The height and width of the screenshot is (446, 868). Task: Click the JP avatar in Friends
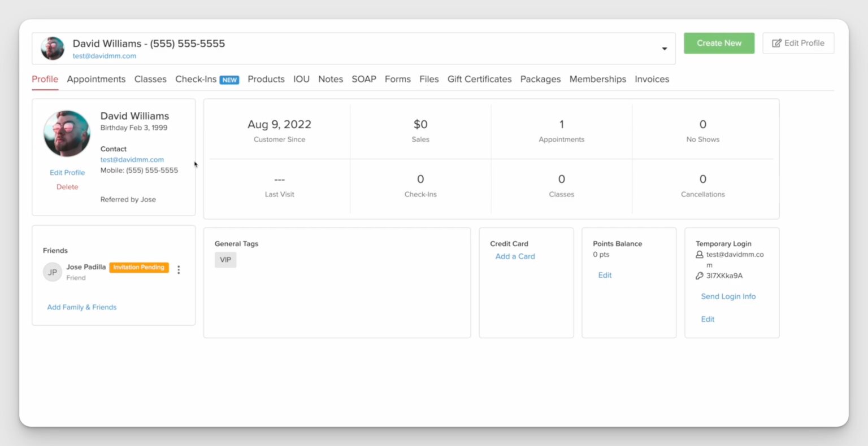click(53, 272)
